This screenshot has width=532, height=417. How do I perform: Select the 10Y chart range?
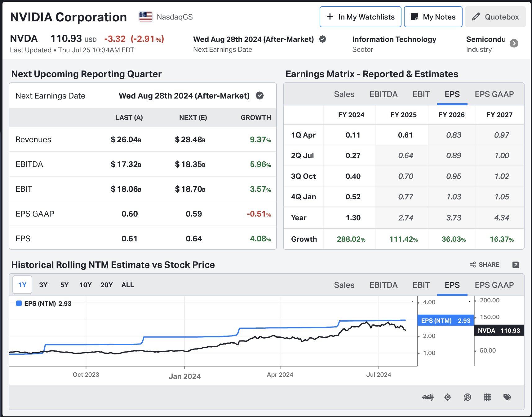tap(86, 285)
